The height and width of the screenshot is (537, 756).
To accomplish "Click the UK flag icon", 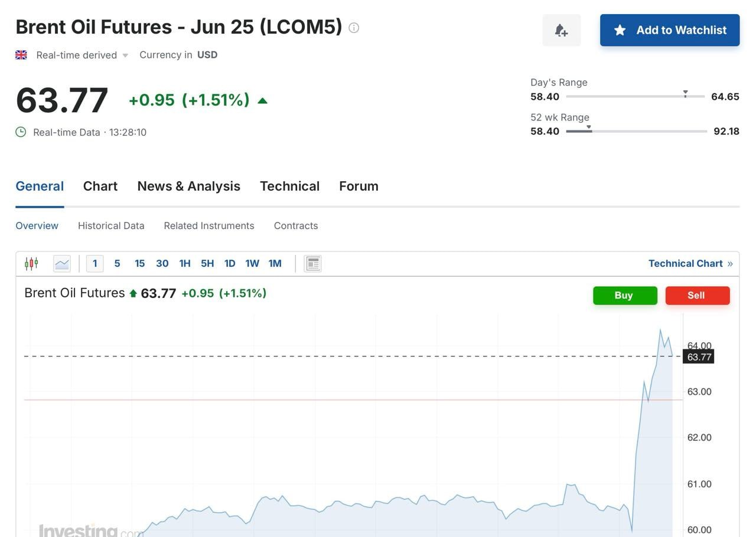I will pos(21,55).
